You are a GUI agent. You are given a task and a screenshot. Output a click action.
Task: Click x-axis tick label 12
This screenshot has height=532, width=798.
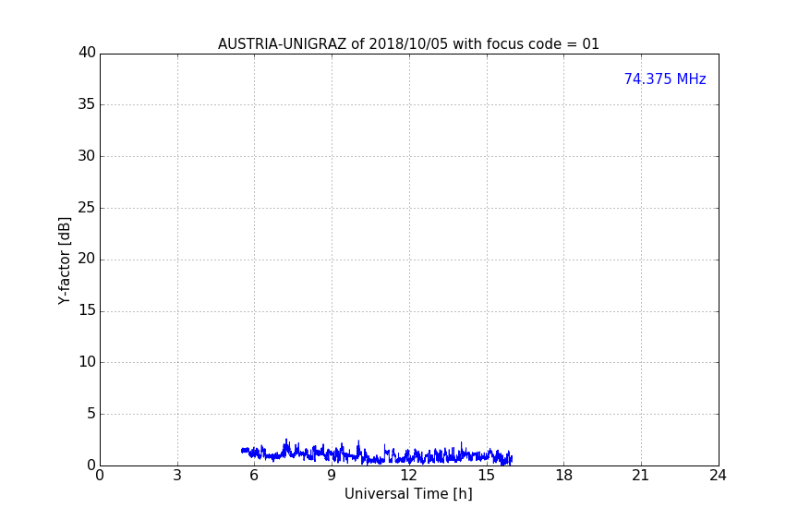click(408, 476)
